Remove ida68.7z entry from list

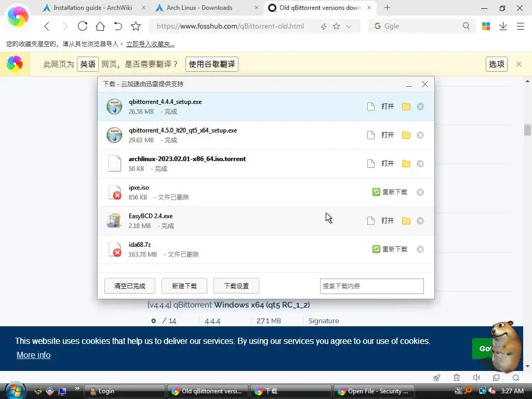[x=420, y=249]
